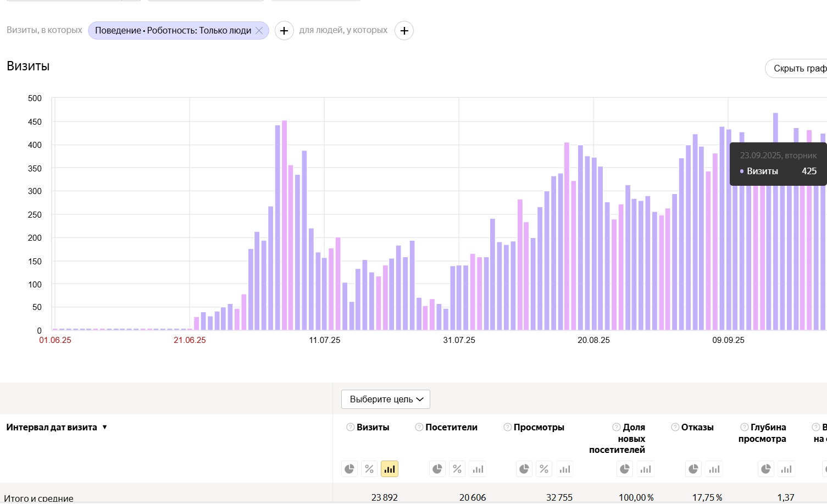Open the Поведение Роботность filter settings

173,31
